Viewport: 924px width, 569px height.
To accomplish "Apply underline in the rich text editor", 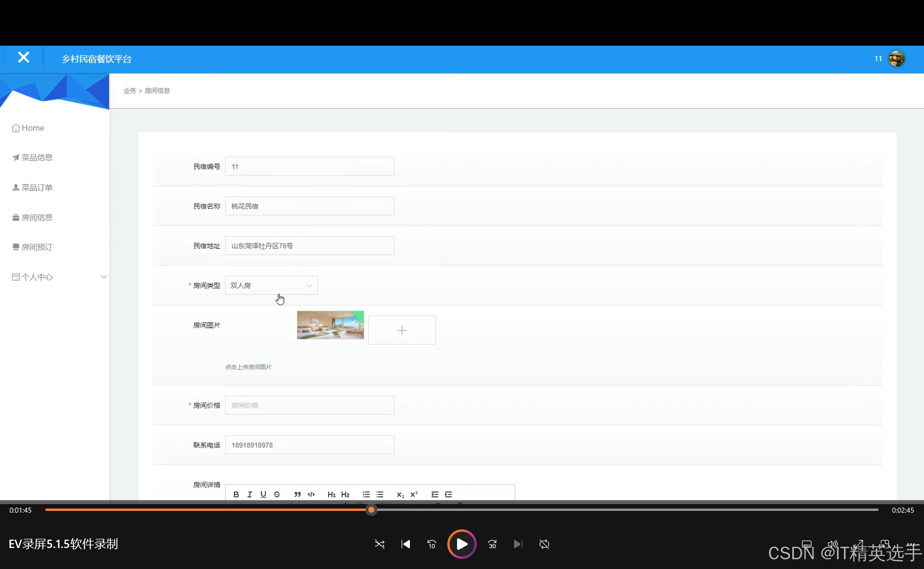I will pyautogui.click(x=263, y=494).
